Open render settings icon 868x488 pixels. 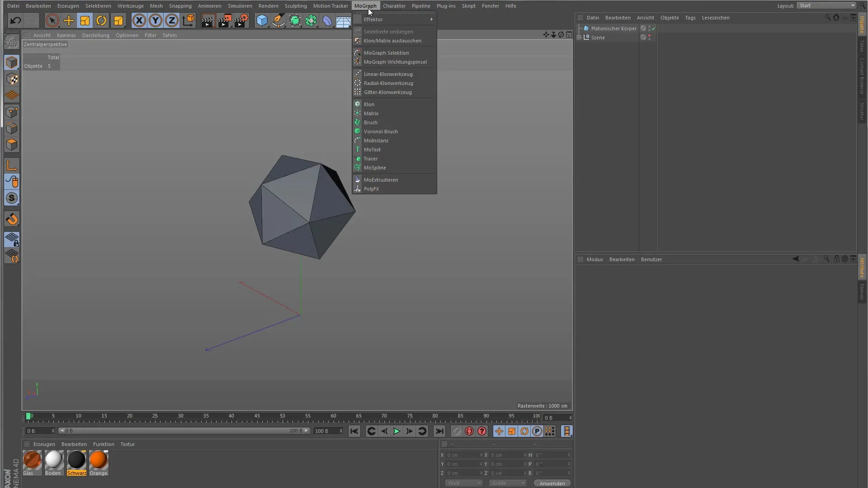pyautogui.click(x=241, y=20)
